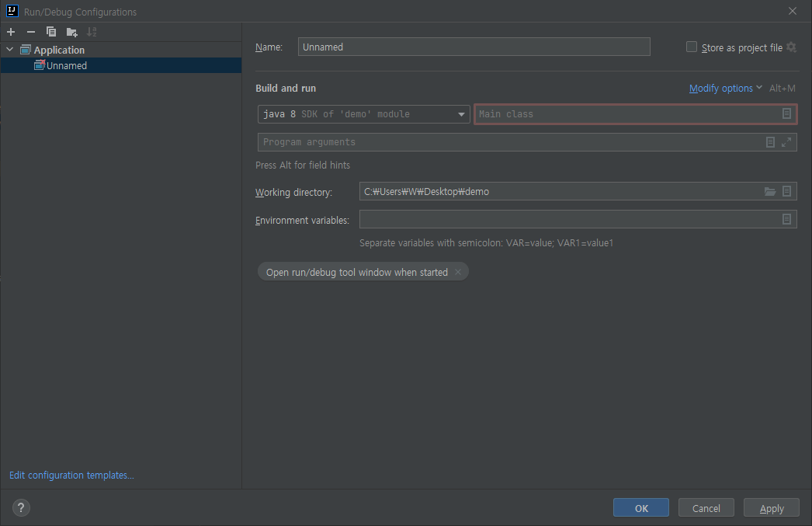This screenshot has height=526, width=812.
Task: Click the Create New Folder icon
Action: click(x=71, y=32)
